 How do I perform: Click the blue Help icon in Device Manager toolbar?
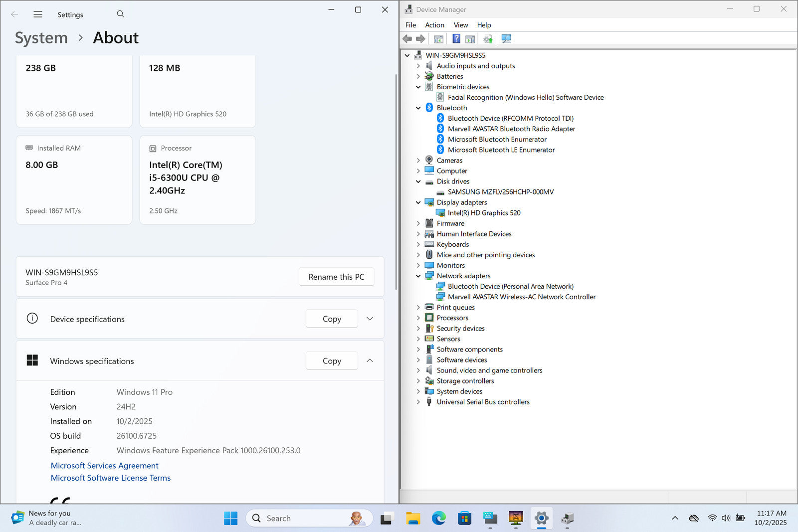(456, 39)
